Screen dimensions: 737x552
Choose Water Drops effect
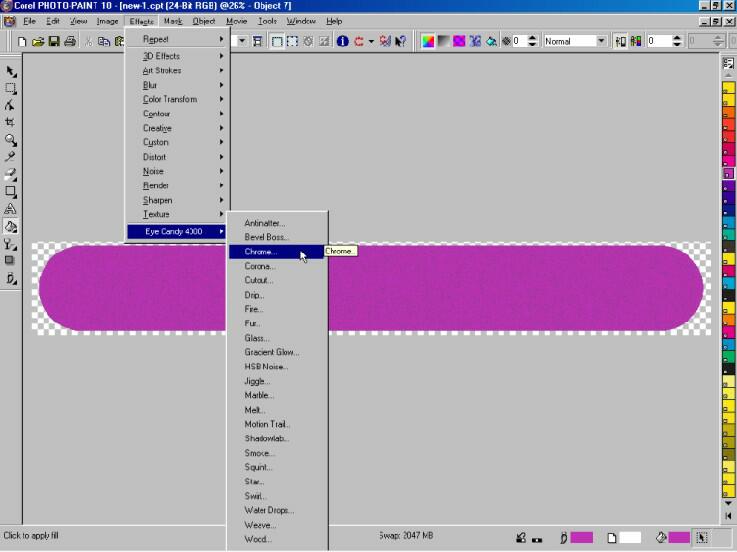point(277,510)
